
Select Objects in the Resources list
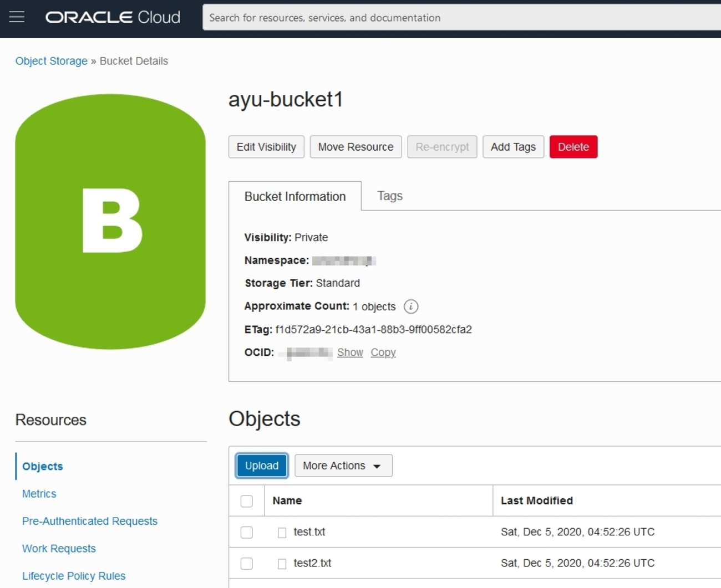coord(43,466)
